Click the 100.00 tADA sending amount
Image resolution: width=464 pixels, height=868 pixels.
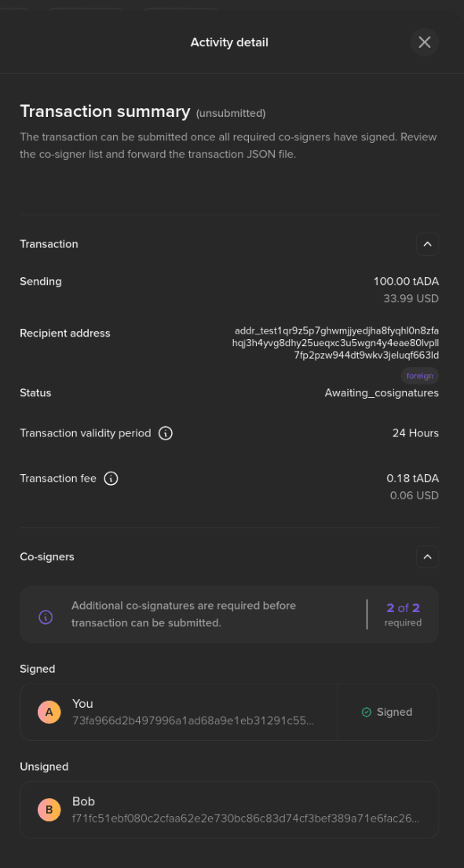pos(406,282)
